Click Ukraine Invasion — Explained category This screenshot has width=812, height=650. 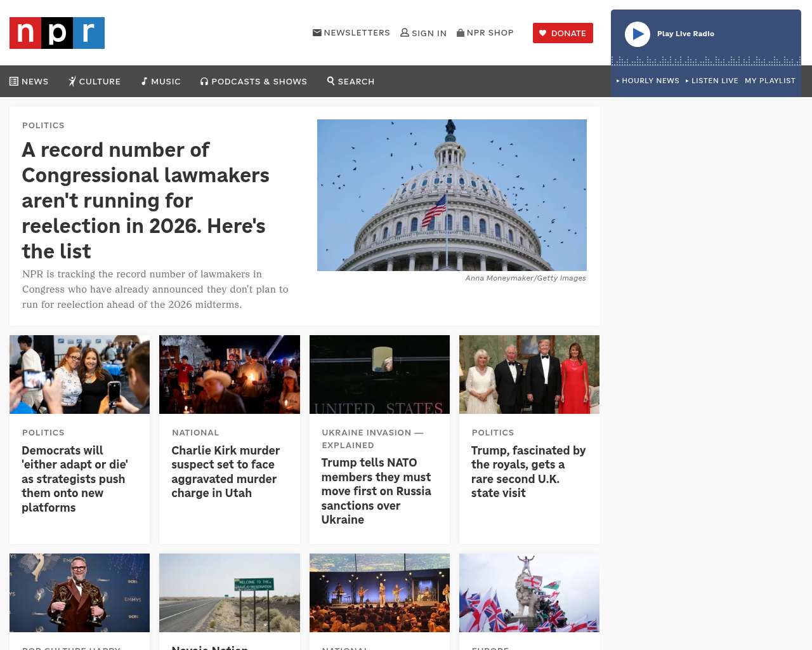(372, 439)
